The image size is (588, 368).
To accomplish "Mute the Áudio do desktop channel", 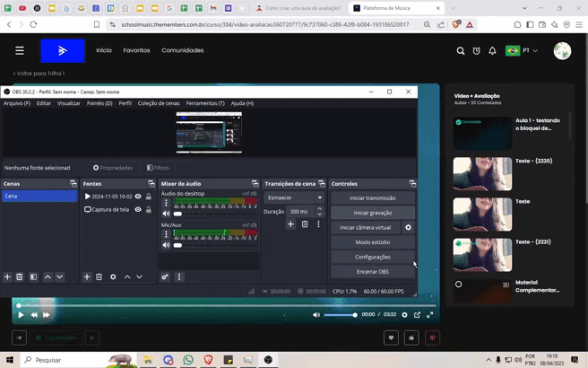I will coord(166,214).
